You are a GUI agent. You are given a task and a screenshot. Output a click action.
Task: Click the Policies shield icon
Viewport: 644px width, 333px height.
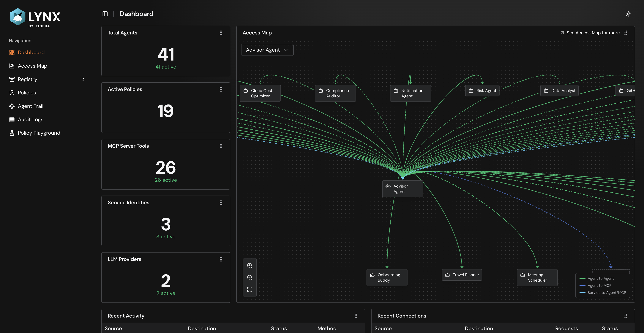tap(12, 93)
